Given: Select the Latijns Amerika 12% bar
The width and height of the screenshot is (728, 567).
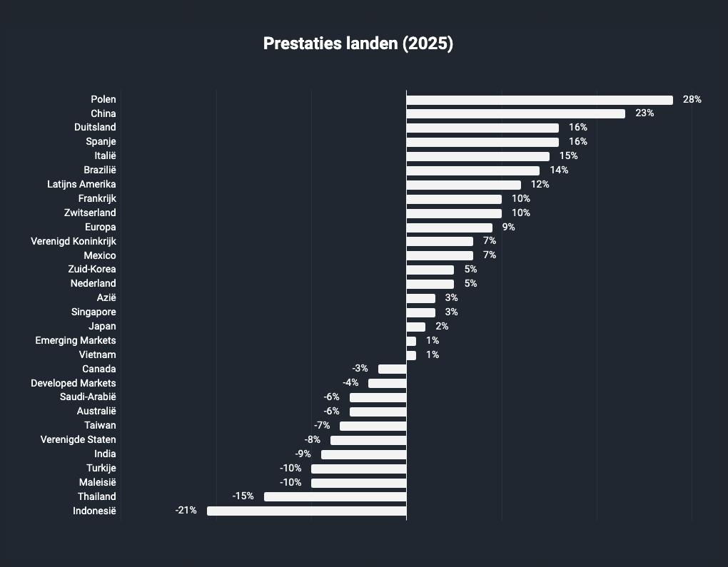Looking at the screenshot, I should click(x=464, y=185).
